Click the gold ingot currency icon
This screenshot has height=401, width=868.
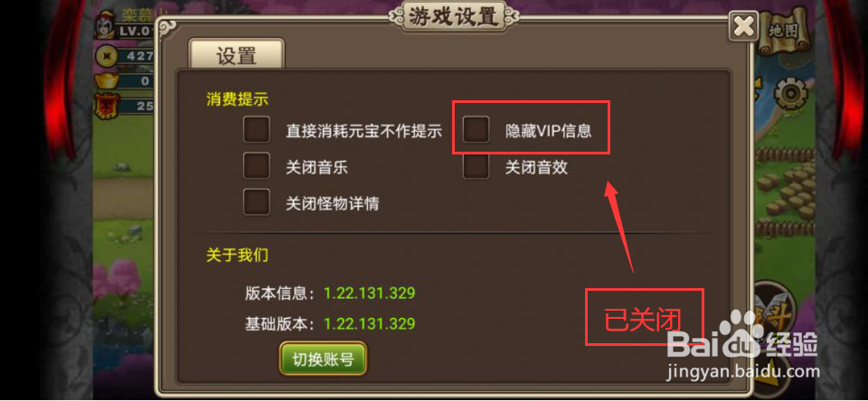pyautogui.click(x=107, y=81)
